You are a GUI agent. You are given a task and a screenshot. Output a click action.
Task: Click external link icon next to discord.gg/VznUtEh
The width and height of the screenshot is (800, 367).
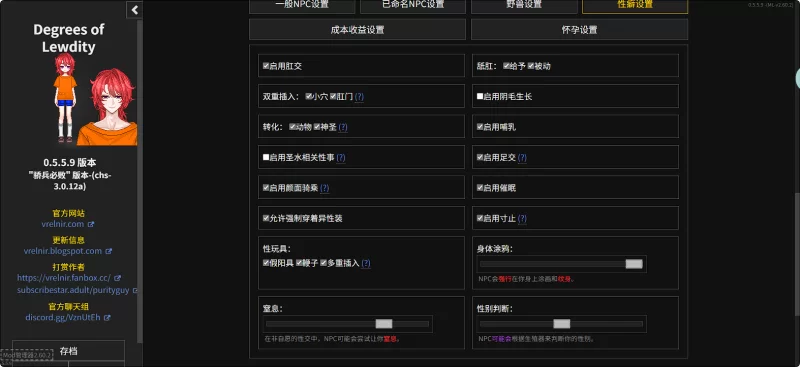[x=107, y=317]
